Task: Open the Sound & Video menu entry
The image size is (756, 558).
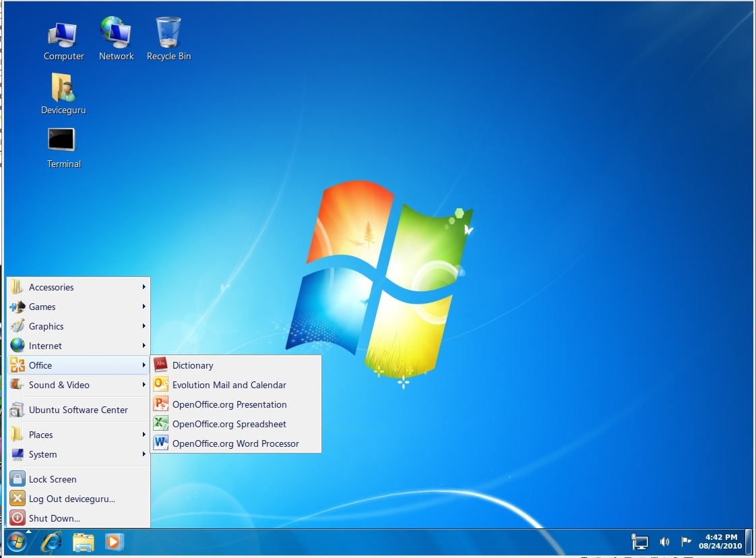Action: point(79,385)
